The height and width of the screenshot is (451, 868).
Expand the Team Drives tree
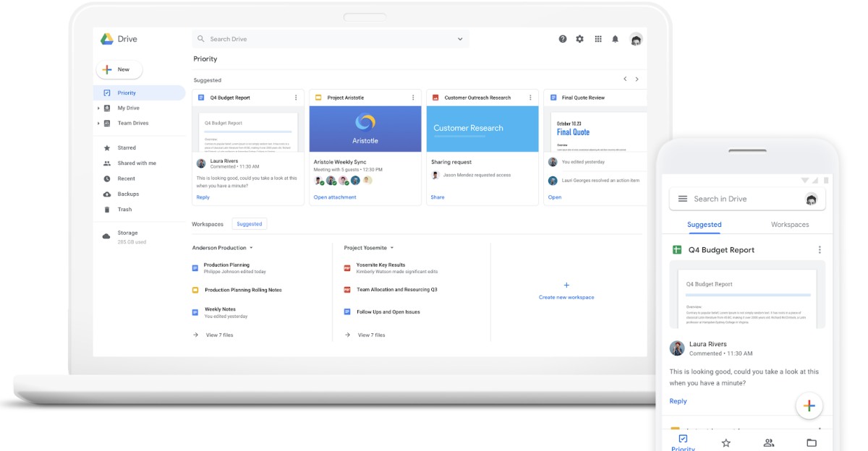point(99,124)
